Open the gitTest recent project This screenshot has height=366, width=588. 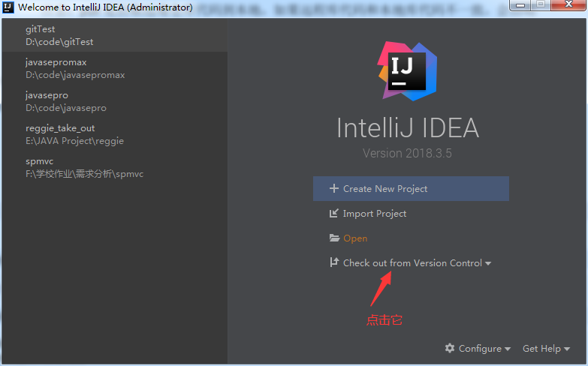pos(114,35)
